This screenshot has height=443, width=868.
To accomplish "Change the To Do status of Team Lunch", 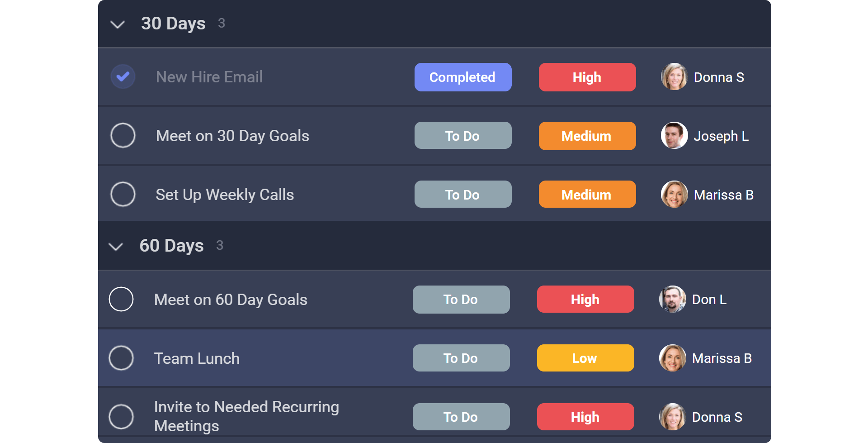I will pos(461,358).
